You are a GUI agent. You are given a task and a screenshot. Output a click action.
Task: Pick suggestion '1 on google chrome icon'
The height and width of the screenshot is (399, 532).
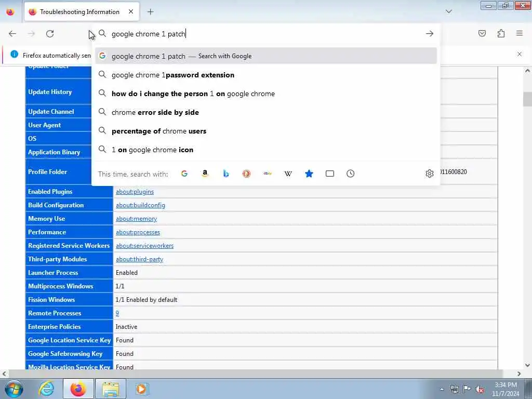[266, 150]
